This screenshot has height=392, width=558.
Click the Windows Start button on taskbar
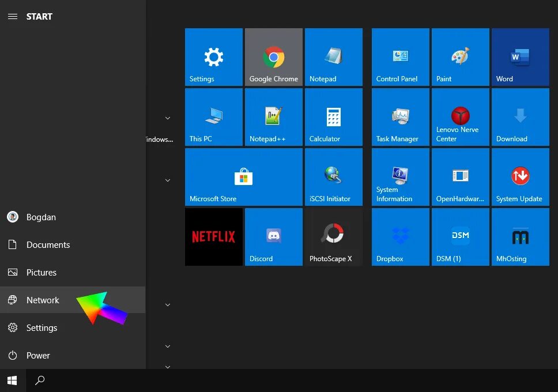click(x=13, y=380)
